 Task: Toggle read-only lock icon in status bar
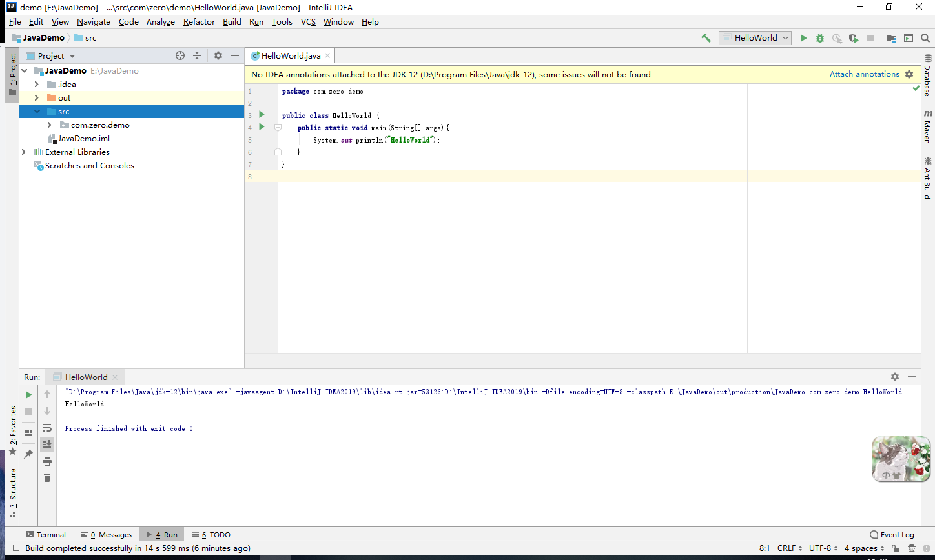pyautogui.click(x=895, y=548)
